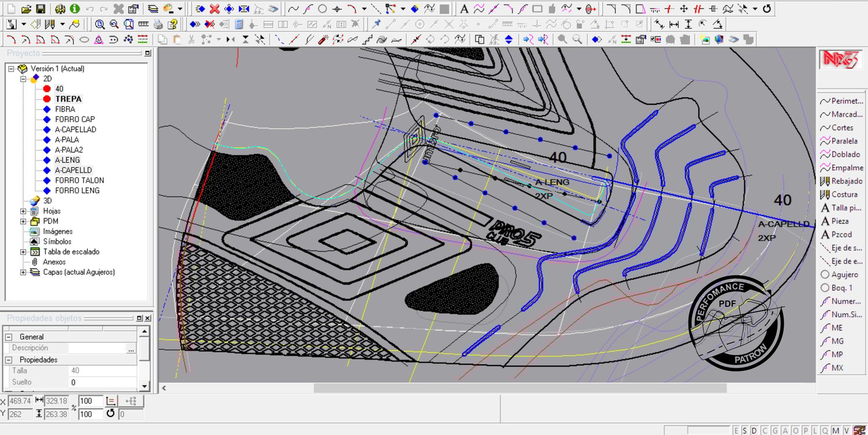
Task: Collapse the General properties section
Action: (9, 337)
